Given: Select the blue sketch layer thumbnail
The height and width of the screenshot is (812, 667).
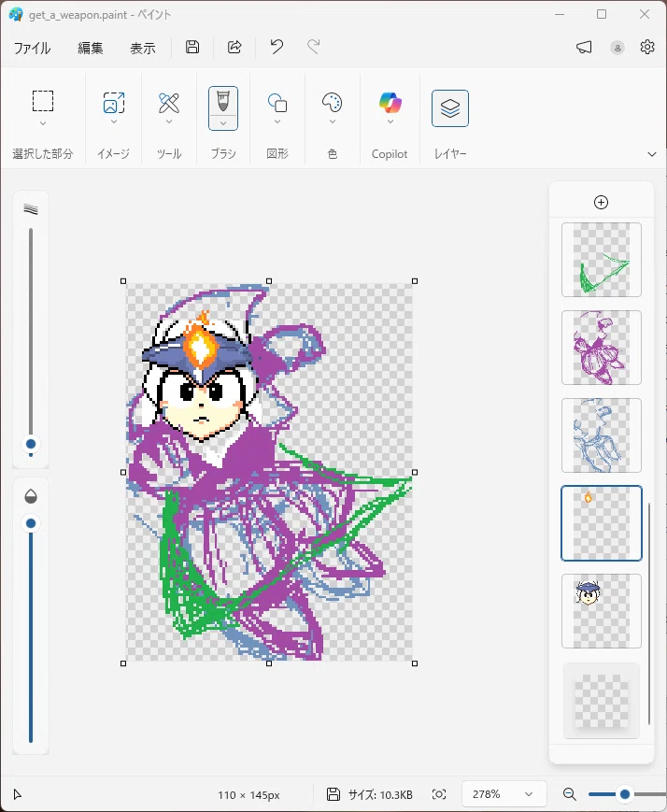Looking at the screenshot, I should (602, 435).
